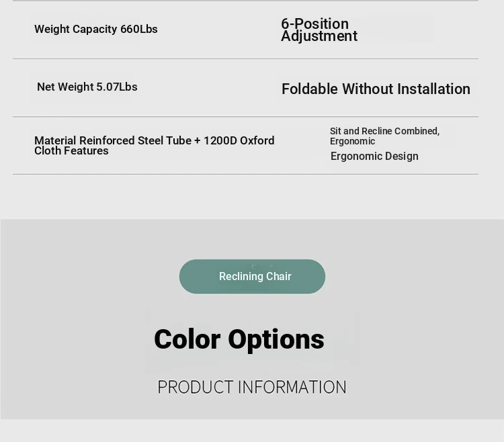The image size is (504, 442).
Task: Click Foldable Without Installation text
Action: [376, 89]
